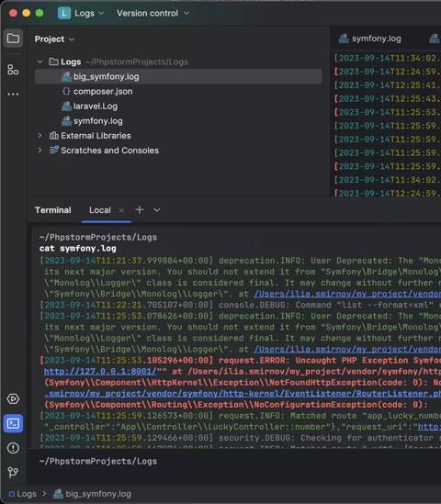Click composer.json file icon in tree
441x504 pixels.
[66, 91]
